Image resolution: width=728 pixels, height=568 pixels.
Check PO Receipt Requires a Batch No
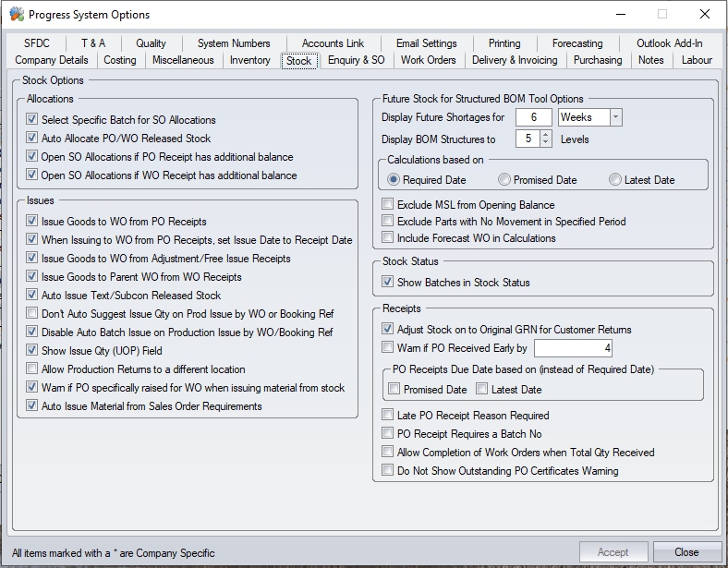click(x=388, y=434)
